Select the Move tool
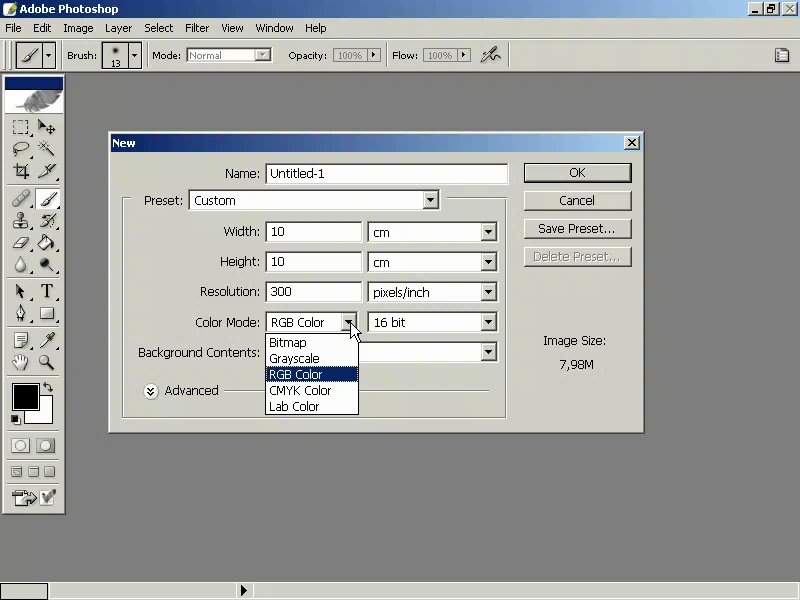The image size is (800, 600). tap(46, 127)
